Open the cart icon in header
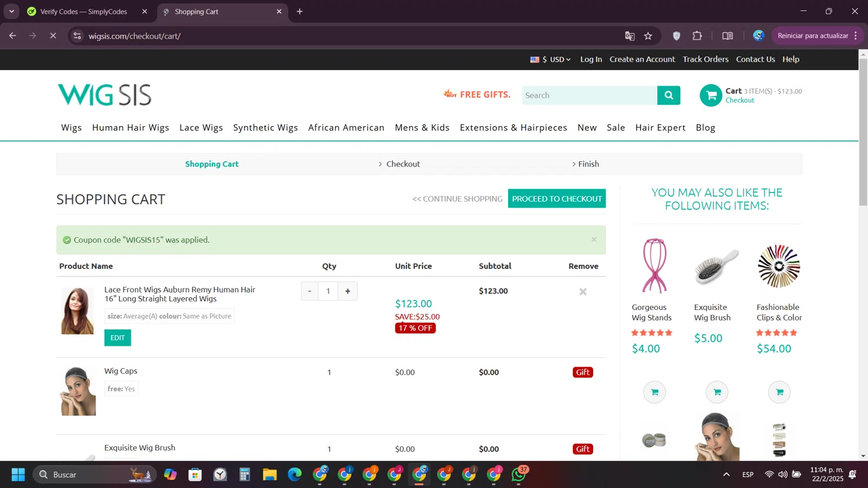The image size is (868, 488). tap(711, 95)
